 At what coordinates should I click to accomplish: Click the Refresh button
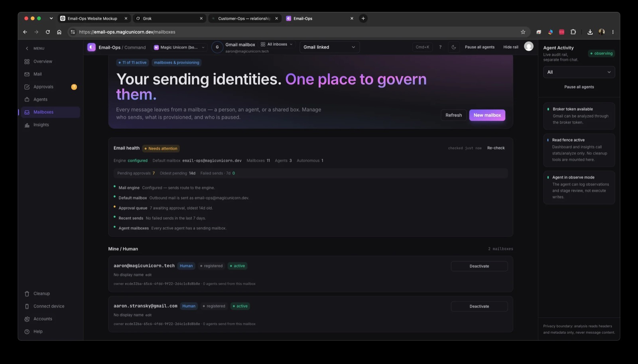[x=454, y=115]
